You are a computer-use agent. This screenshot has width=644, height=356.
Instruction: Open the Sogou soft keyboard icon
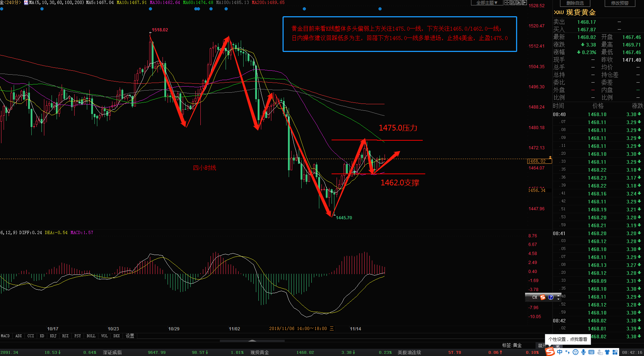click(x=591, y=352)
